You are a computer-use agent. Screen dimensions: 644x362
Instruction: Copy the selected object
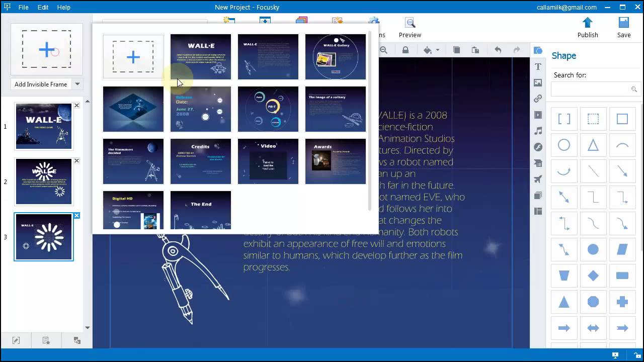tap(456, 50)
